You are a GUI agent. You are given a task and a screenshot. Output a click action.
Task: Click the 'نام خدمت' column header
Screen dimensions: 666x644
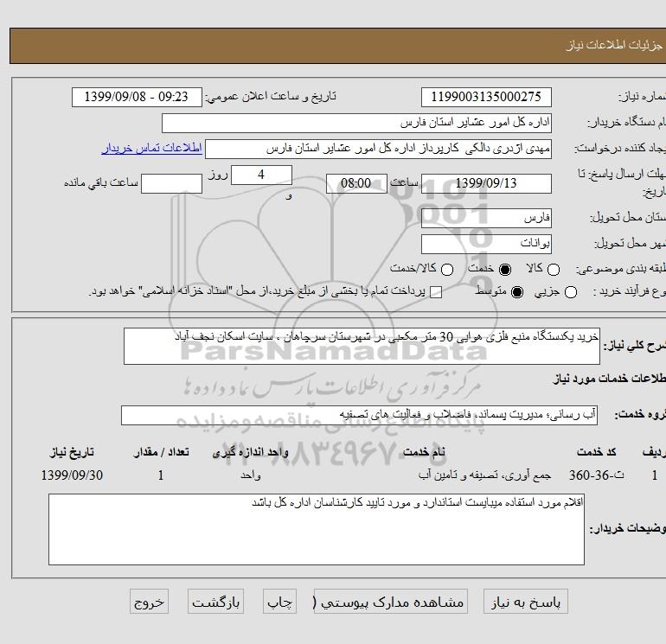[424, 452]
